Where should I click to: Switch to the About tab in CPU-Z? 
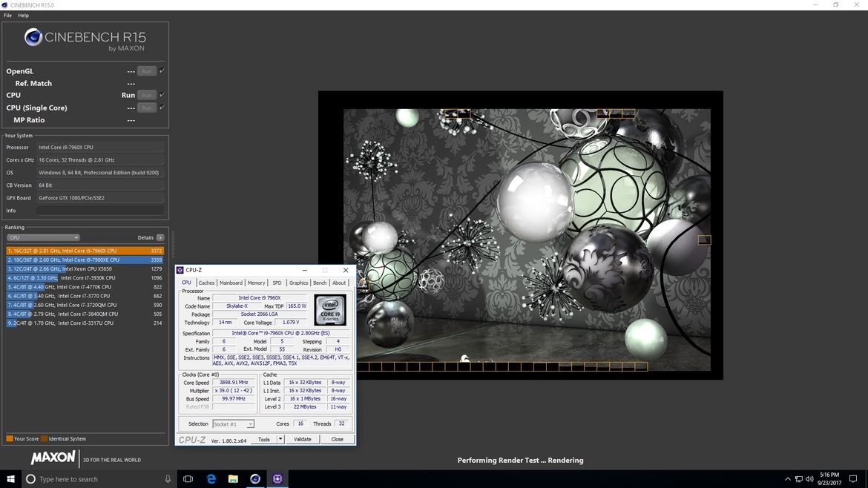pyautogui.click(x=339, y=283)
